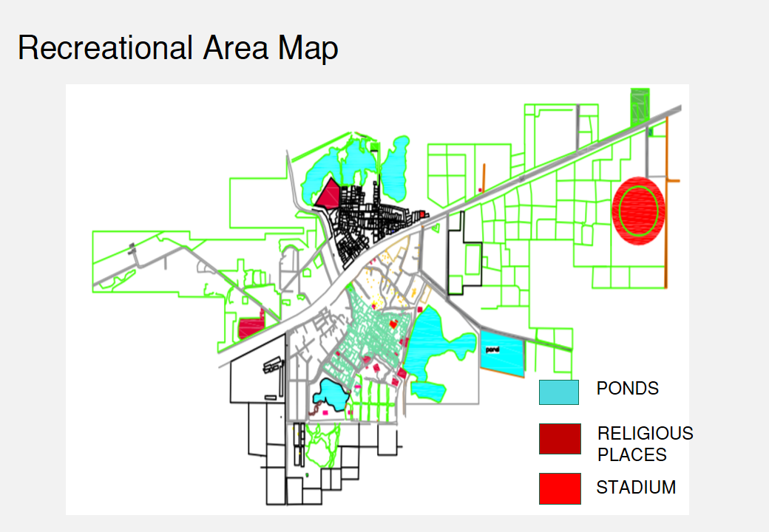Click the RELIGIOUS PLACES legend label
The width and height of the screenshot is (769, 532).
(645, 443)
